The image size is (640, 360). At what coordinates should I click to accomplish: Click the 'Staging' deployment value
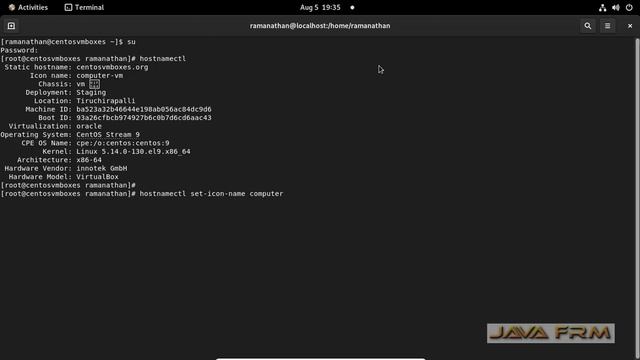(91, 92)
